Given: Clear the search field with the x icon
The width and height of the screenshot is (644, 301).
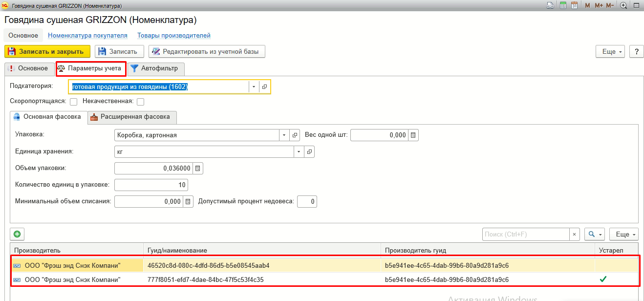Looking at the screenshot, I should 575,235.
